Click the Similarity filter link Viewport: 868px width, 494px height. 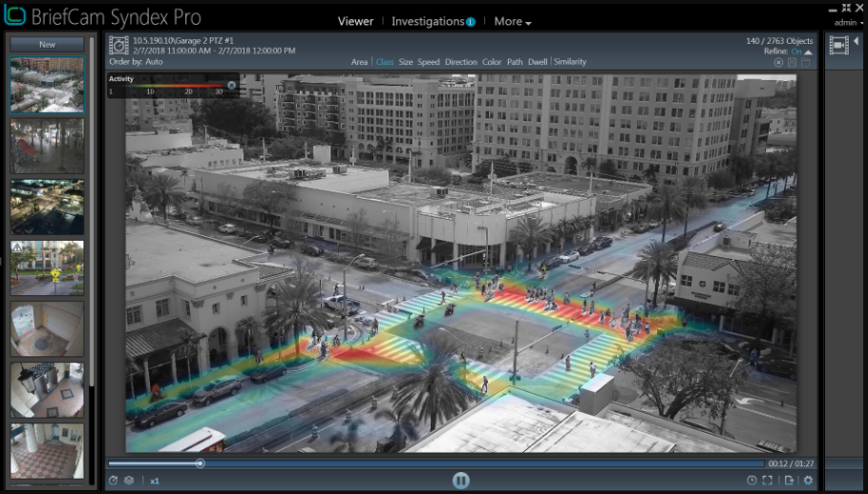570,62
